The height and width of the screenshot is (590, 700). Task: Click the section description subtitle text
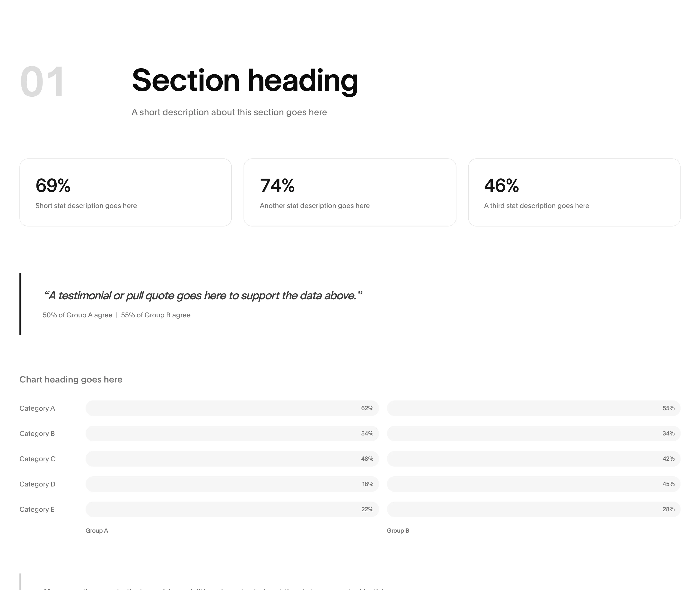[229, 112]
